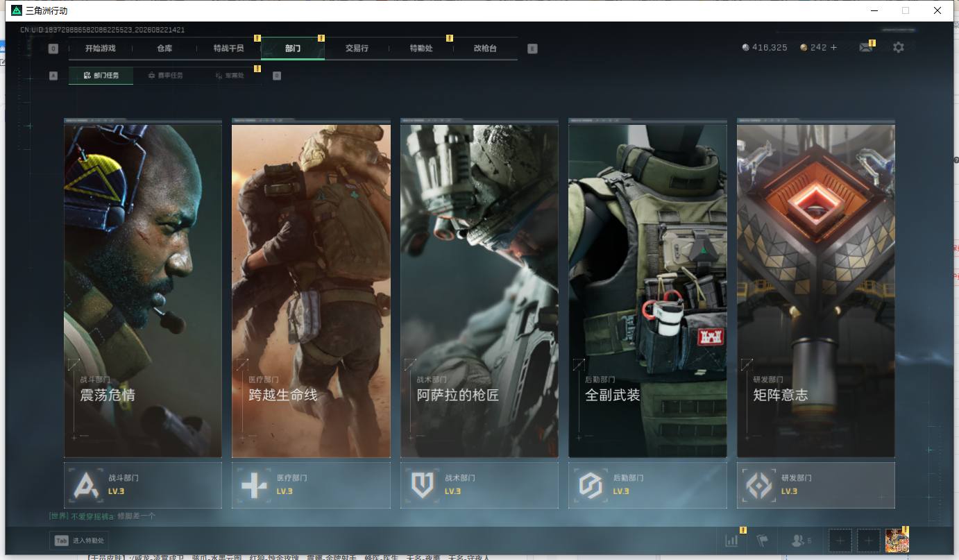
Task: Open the mail envelope icon
Action: pos(865,48)
